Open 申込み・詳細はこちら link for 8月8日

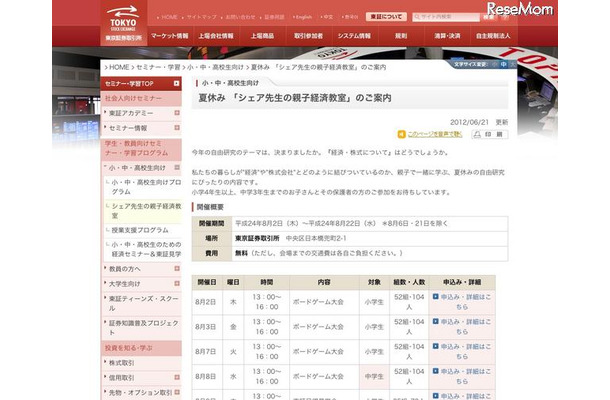tap(465, 376)
